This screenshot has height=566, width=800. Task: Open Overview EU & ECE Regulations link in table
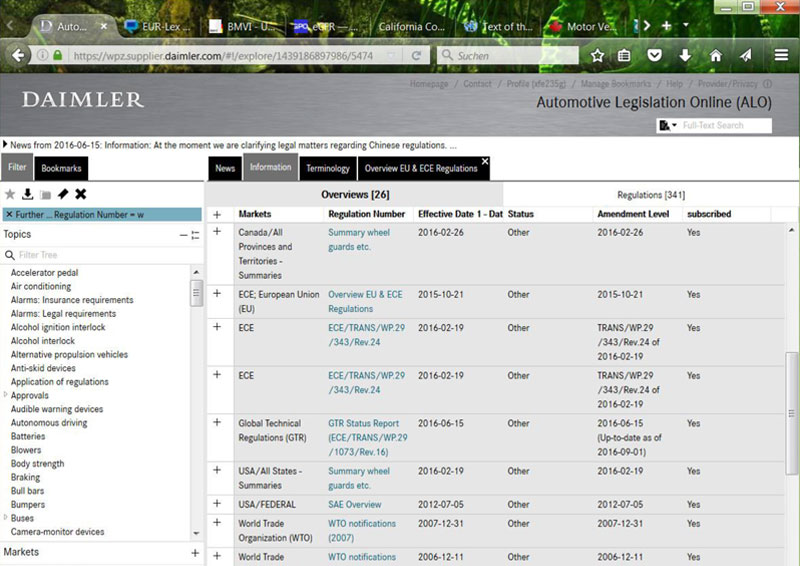pyautogui.click(x=365, y=302)
